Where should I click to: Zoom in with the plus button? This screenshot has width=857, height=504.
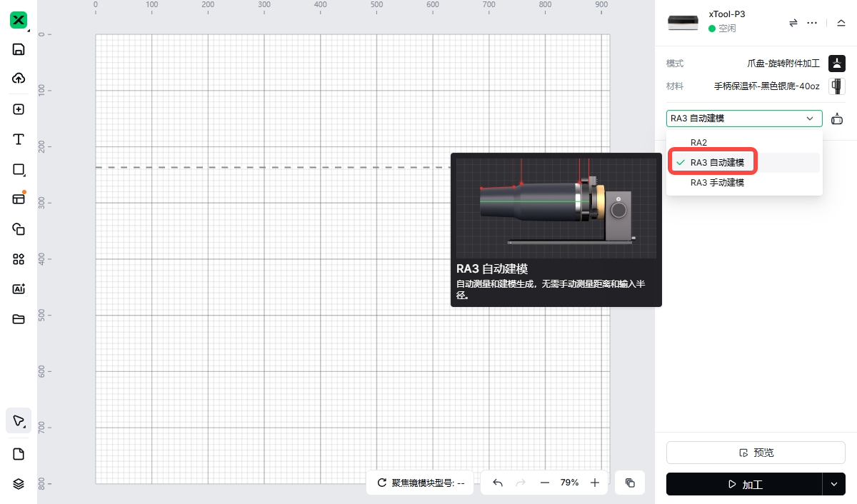[x=595, y=483]
